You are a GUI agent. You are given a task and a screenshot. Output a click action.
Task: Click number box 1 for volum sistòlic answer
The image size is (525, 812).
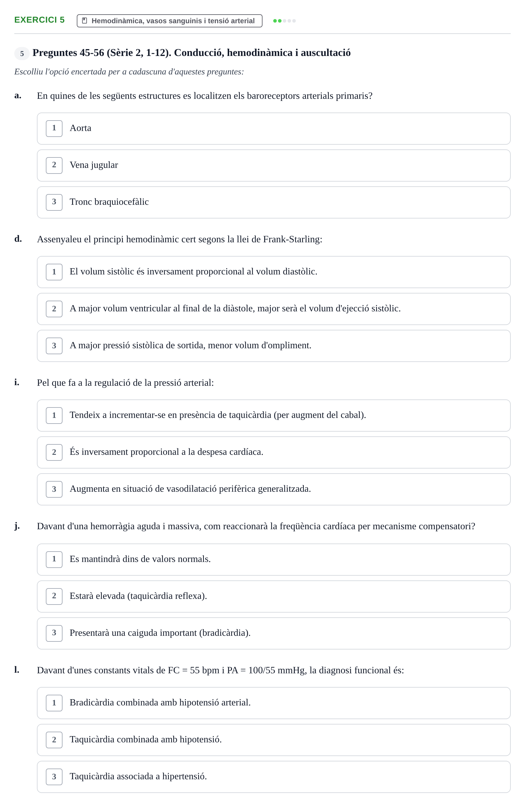point(54,272)
